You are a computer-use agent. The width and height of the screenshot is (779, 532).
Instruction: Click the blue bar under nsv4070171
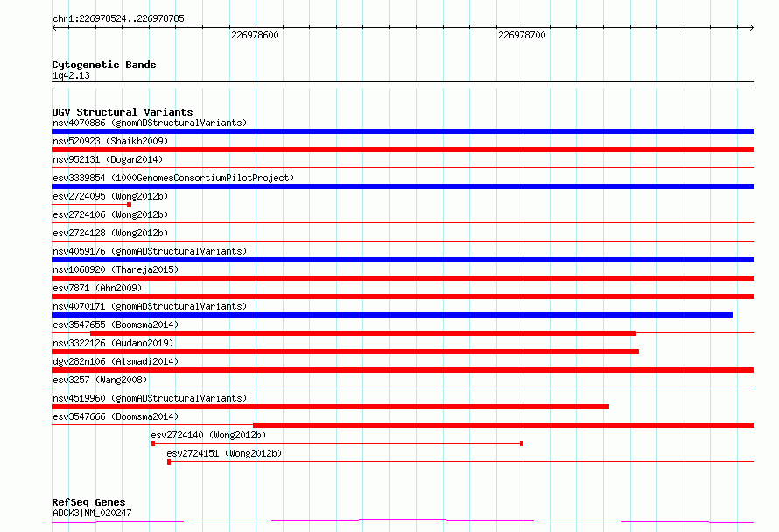[x=392, y=315]
